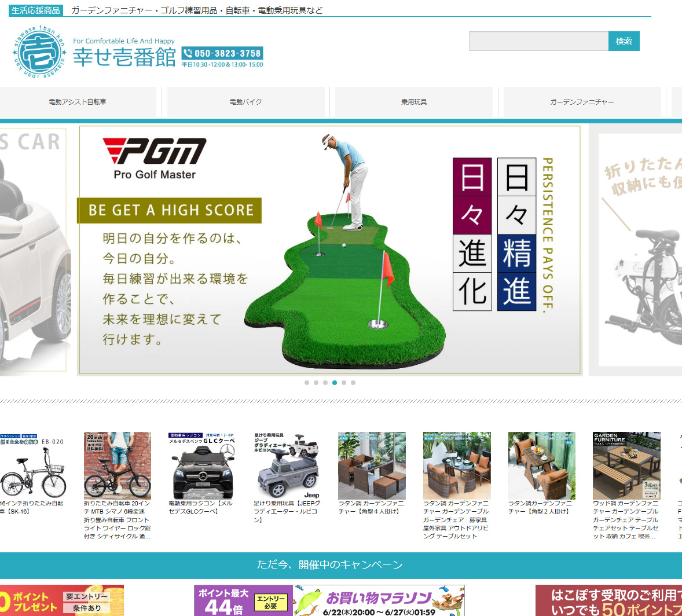Open the 電動バイク category tab
The image size is (682, 616).
(245, 102)
